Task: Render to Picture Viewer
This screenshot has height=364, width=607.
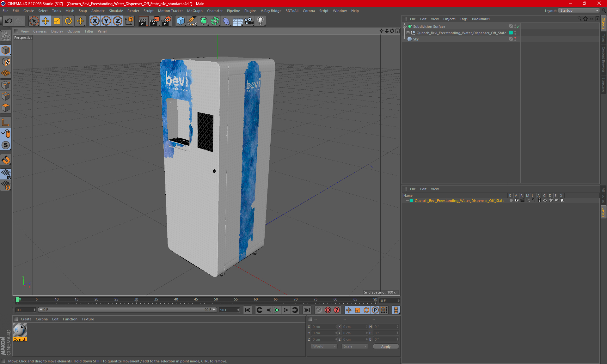Action: 155,21
